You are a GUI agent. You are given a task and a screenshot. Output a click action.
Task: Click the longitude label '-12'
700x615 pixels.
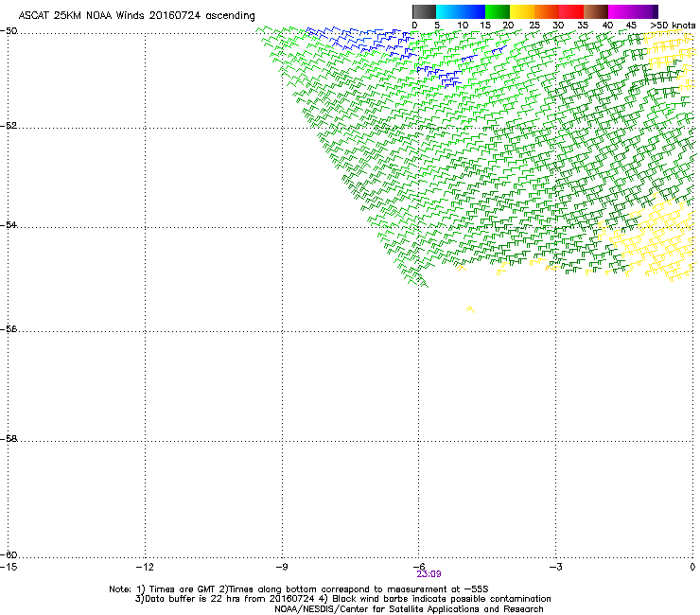point(145,567)
